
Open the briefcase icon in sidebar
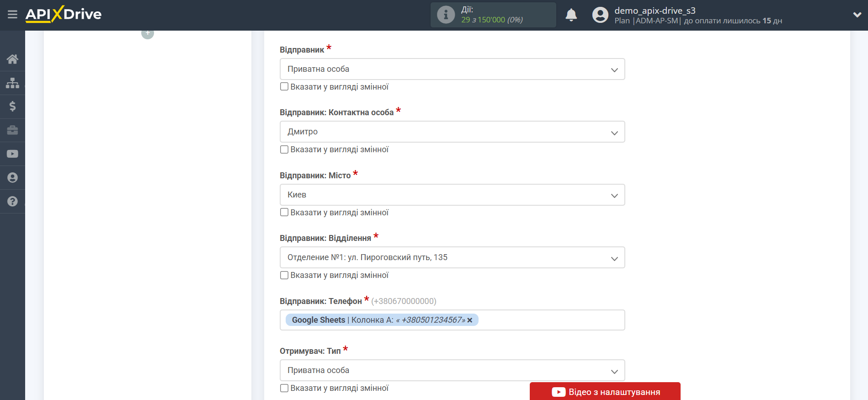12,130
